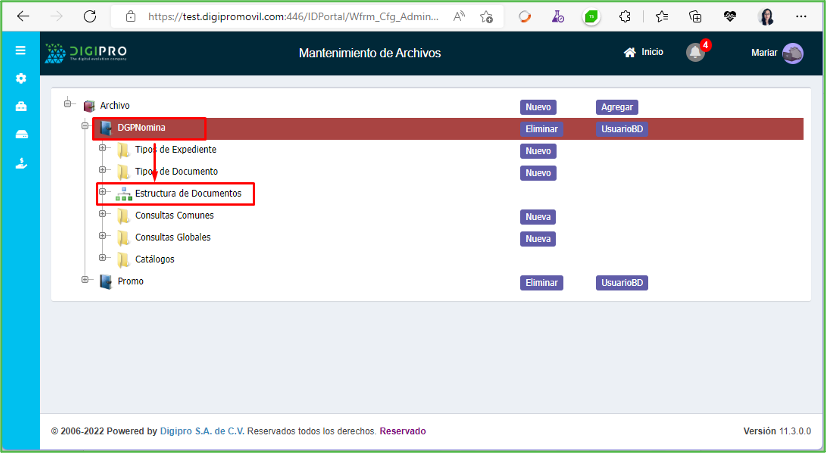The image size is (826, 454).
Task: Open the hamburger menu in the sidebar
Action: click(20, 51)
